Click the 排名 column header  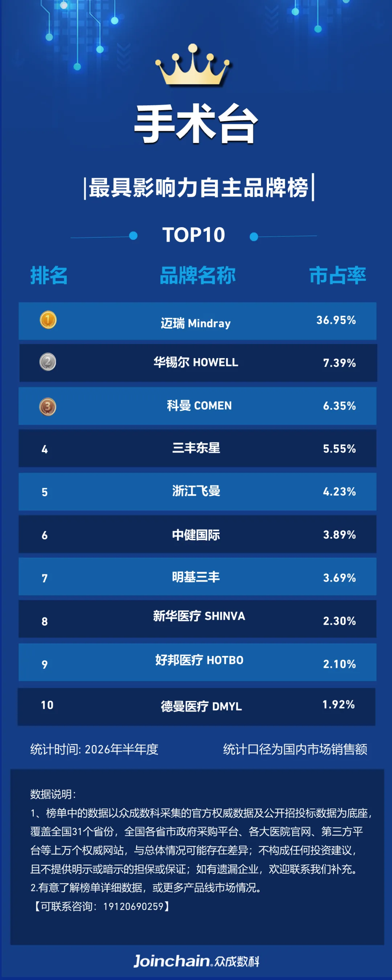coord(49,275)
